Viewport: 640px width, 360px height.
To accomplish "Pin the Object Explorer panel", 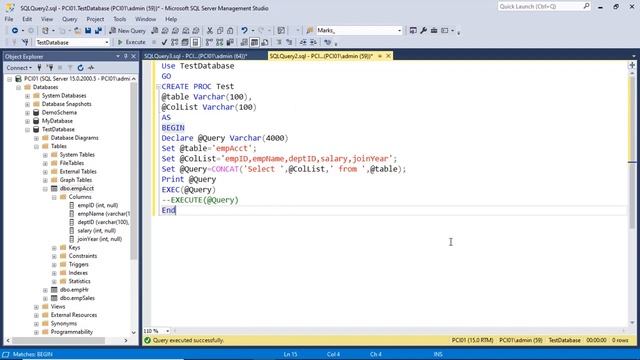I will (126, 56).
